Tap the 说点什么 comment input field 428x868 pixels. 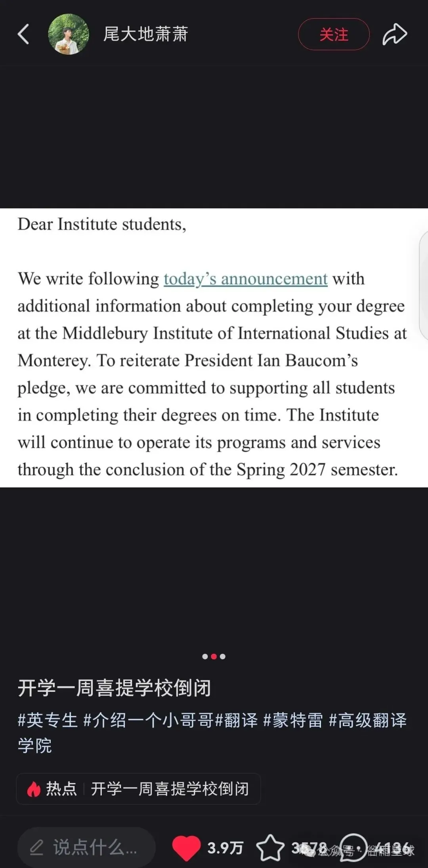pyautogui.click(x=86, y=848)
